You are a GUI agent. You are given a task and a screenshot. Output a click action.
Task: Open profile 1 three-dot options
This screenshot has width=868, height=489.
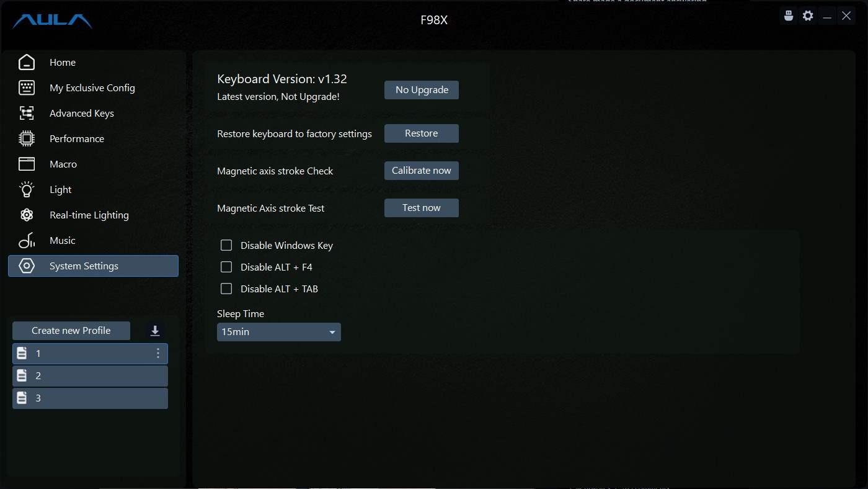click(158, 353)
